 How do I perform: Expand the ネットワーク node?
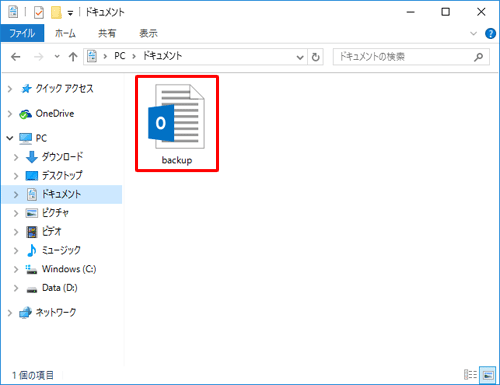(x=10, y=313)
